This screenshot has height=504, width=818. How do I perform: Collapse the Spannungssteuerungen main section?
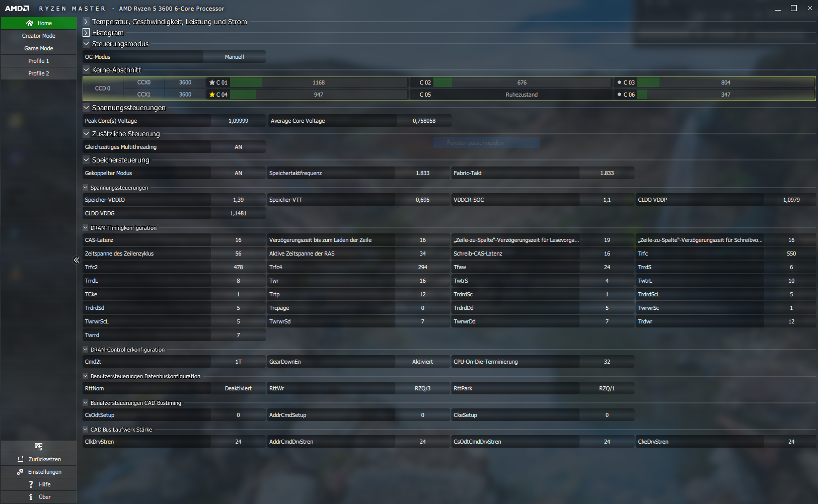click(86, 108)
